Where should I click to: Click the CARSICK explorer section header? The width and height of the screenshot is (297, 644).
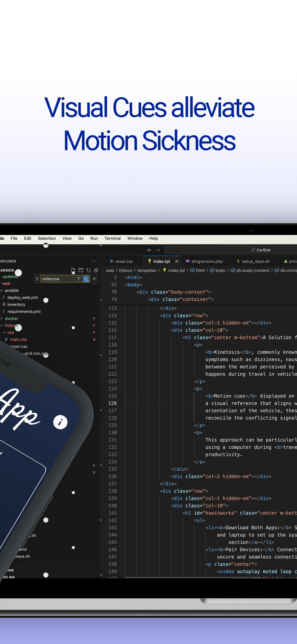pyautogui.click(x=7, y=270)
